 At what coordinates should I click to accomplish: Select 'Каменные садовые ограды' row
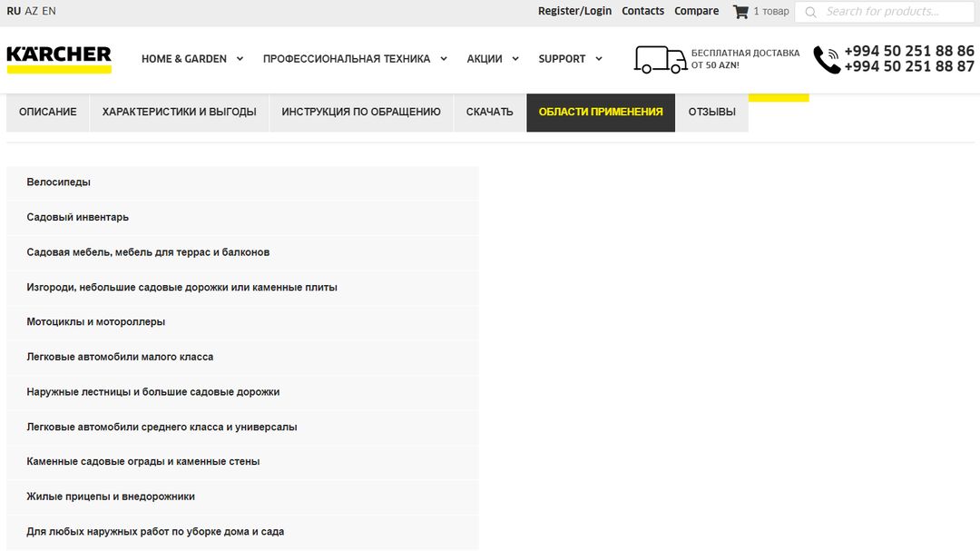click(x=242, y=461)
